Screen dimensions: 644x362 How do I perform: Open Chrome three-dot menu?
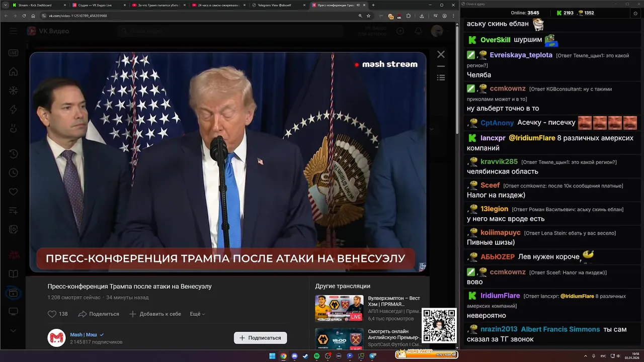tap(453, 16)
